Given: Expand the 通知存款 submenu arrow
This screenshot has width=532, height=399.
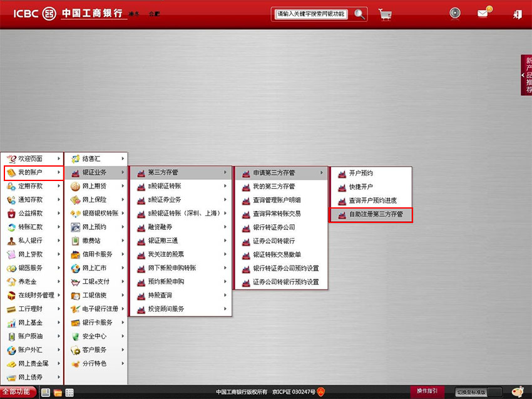Looking at the screenshot, I should coord(59,200).
